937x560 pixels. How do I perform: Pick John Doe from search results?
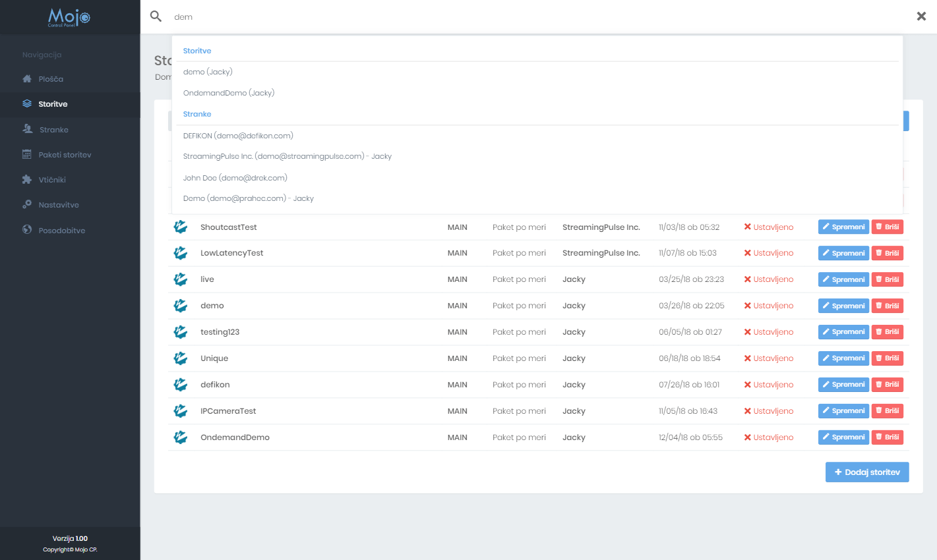pos(235,178)
